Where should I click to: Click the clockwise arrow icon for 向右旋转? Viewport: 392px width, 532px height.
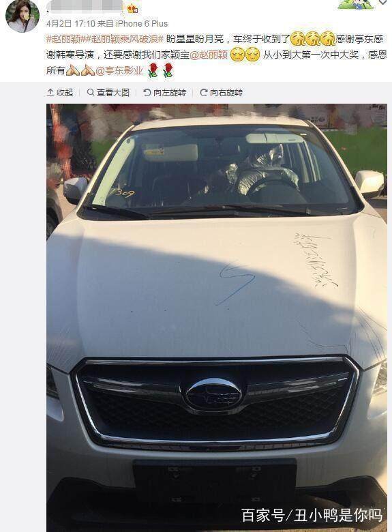pyautogui.click(x=204, y=92)
